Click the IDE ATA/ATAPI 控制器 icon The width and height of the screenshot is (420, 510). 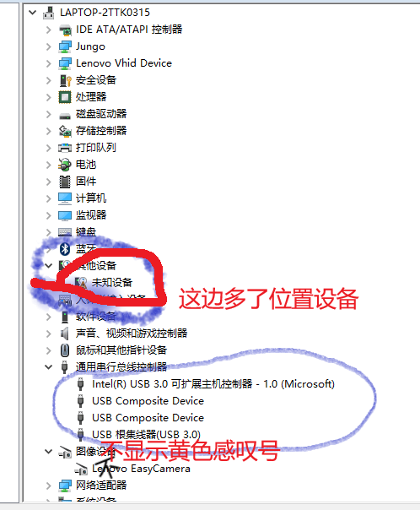point(65,30)
